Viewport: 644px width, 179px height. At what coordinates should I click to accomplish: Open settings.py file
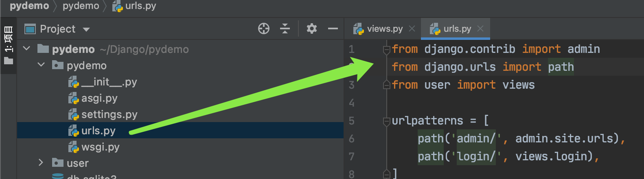(109, 114)
